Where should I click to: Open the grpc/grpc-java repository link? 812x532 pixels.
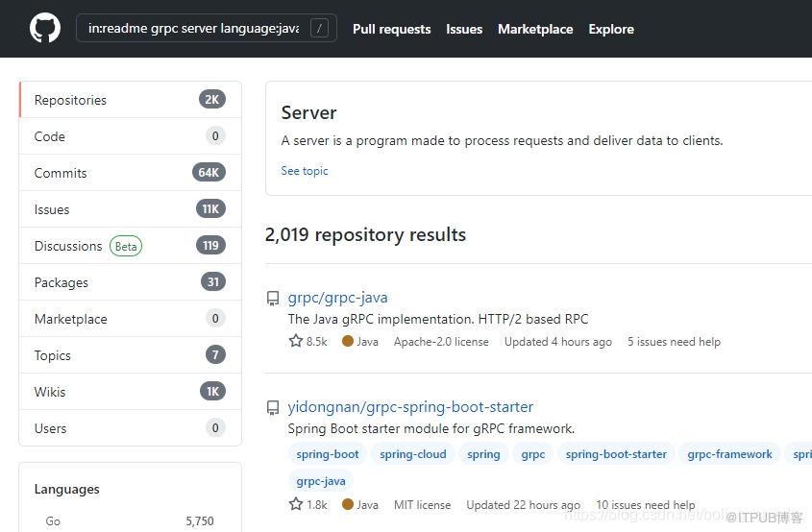tap(337, 298)
